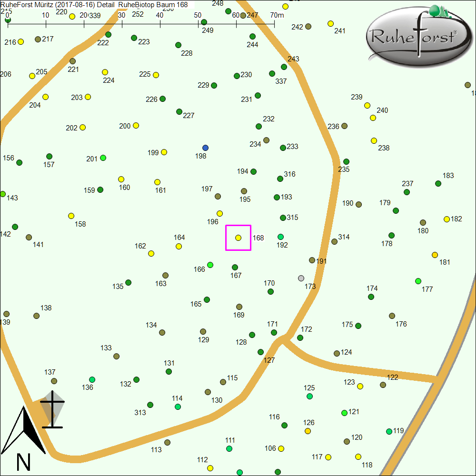Click the light green tree marker 192
Screen dimensions: 476x476
280,237
